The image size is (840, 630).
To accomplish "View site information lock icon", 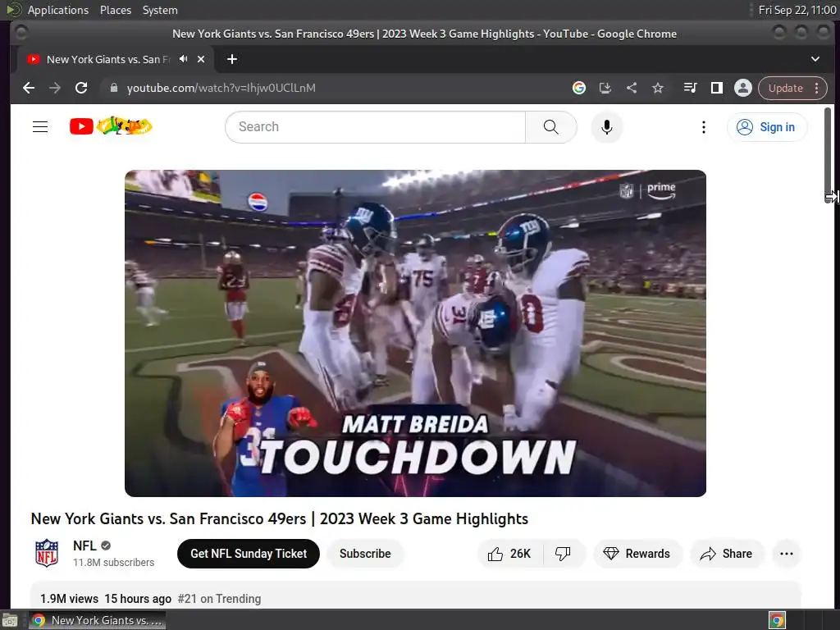I will point(113,88).
